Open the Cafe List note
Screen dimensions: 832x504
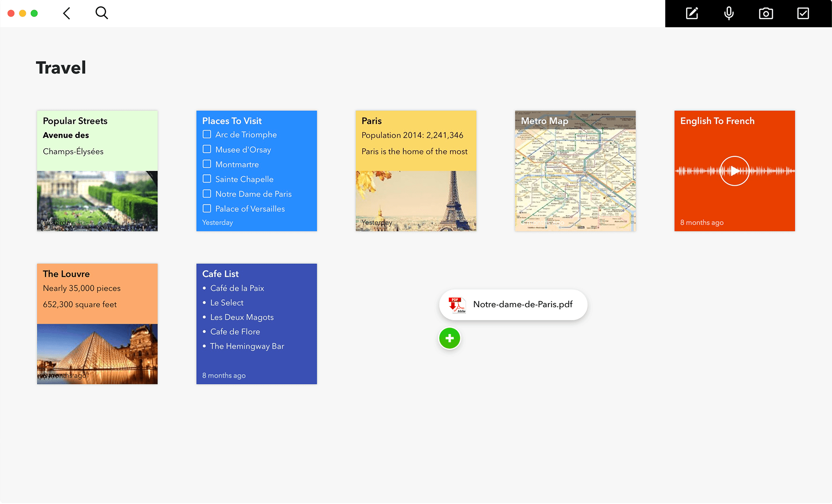pyautogui.click(x=257, y=324)
